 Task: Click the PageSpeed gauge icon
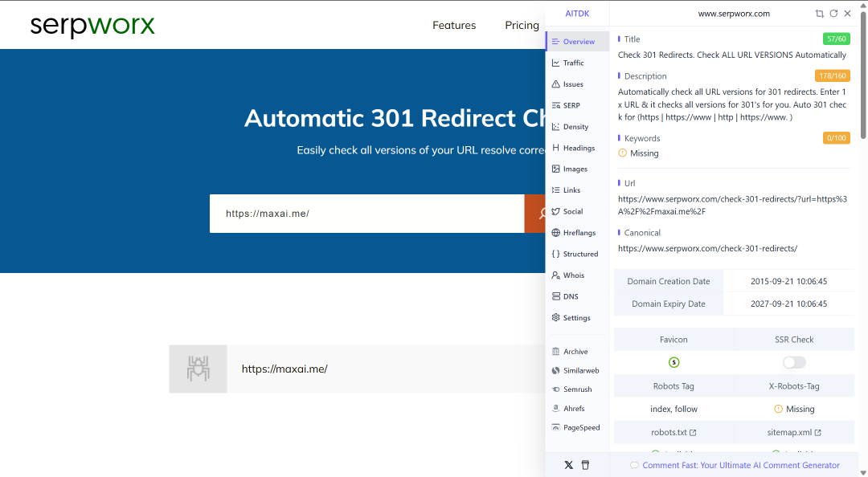point(556,427)
